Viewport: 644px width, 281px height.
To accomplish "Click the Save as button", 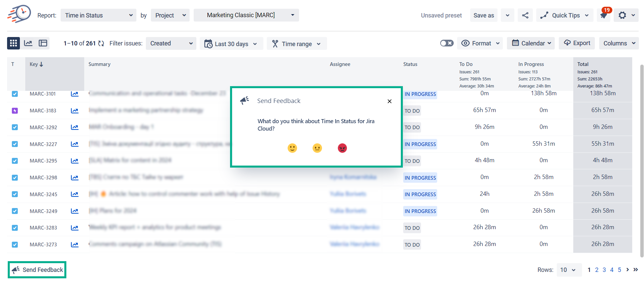I will 484,15.
